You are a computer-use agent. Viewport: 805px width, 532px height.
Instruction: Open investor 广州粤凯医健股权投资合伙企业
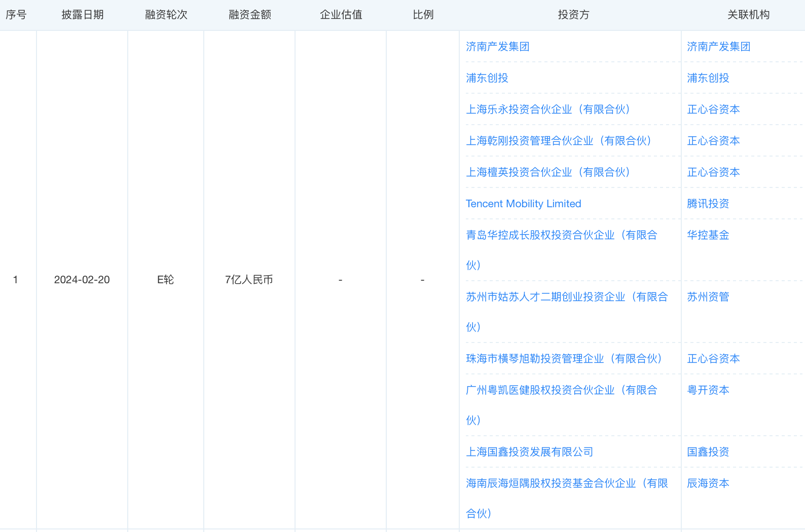pyautogui.click(x=562, y=405)
